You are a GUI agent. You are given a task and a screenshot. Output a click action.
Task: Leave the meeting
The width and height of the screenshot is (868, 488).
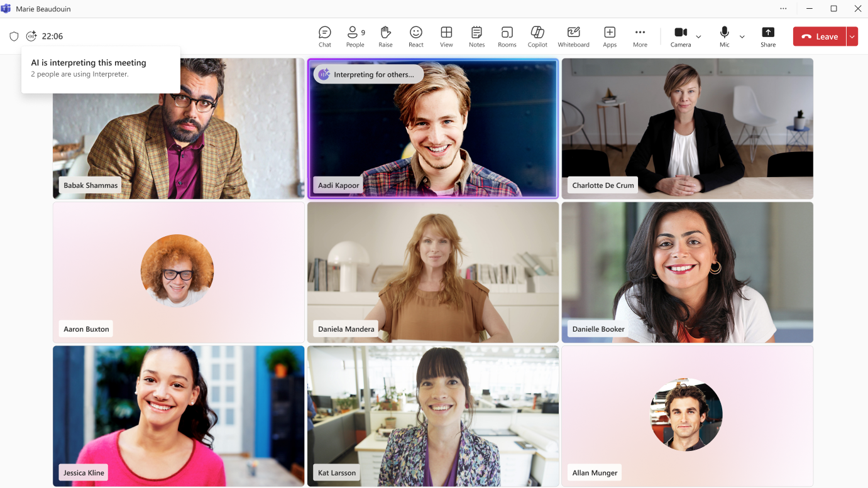tap(820, 36)
